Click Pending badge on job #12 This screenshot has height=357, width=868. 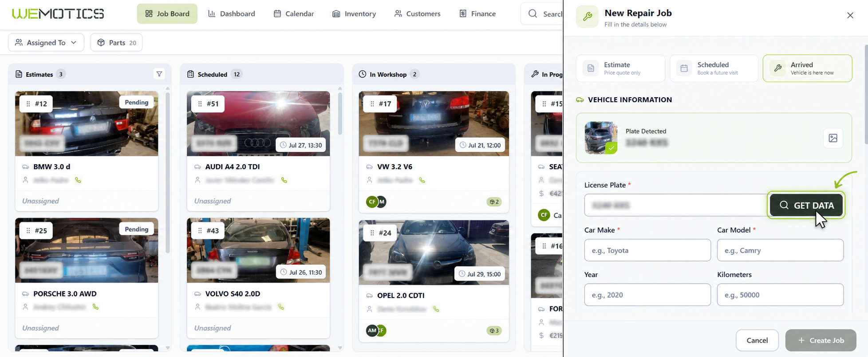click(136, 103)
